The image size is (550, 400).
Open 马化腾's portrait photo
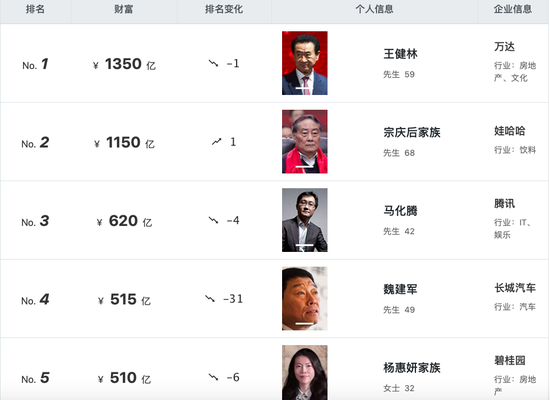(x=304, y=220)
